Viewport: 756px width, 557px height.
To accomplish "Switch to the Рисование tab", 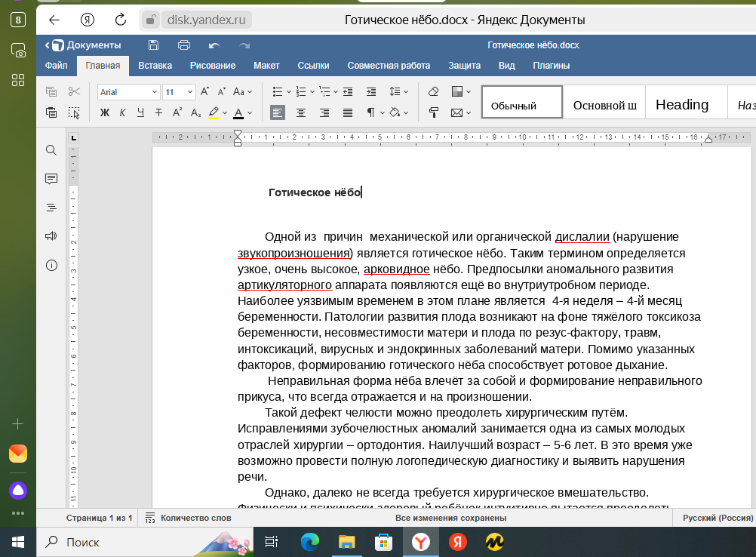I will tap(213, 66).
